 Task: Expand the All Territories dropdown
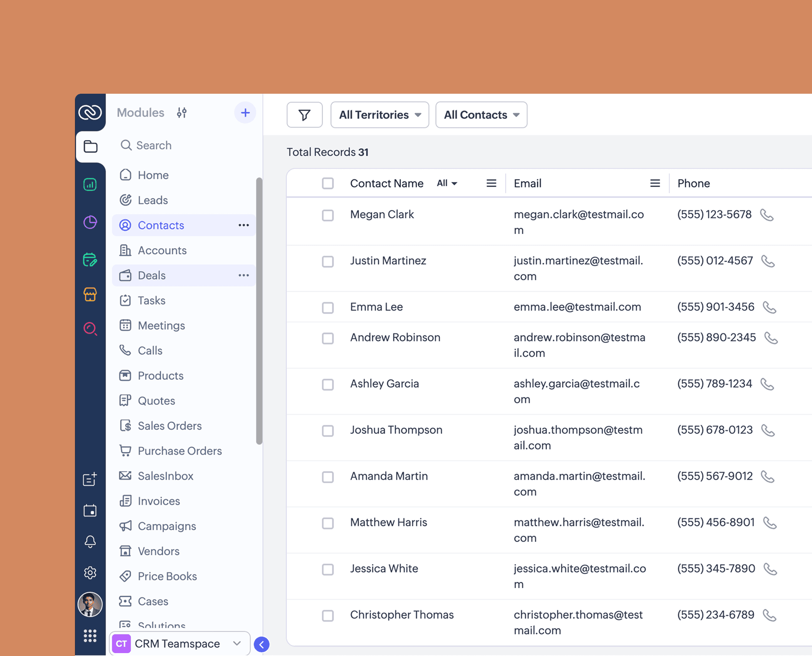pyautogui.click(x=379, y=115)
